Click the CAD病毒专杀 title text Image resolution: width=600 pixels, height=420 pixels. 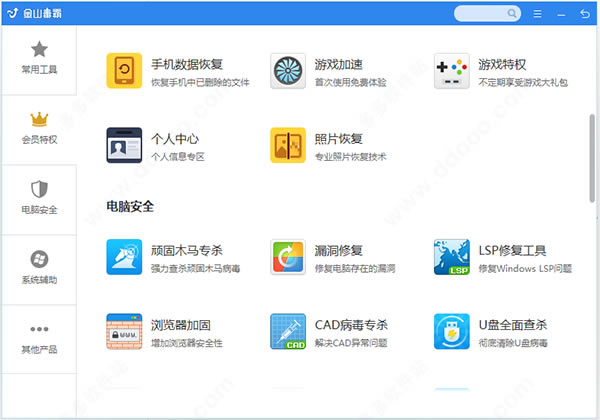(351, 325)
